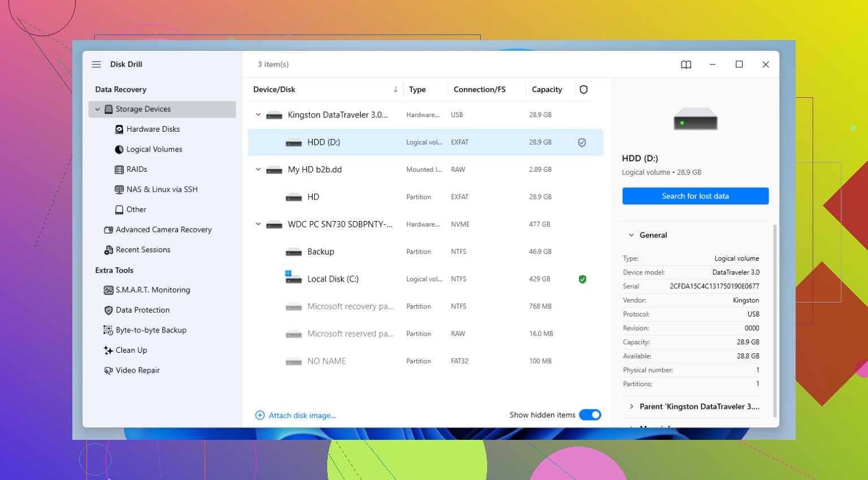This screenshot has height=480, width=868.
Task: Click the NAS & Linux via SSH icon
Action: [119, 189]
